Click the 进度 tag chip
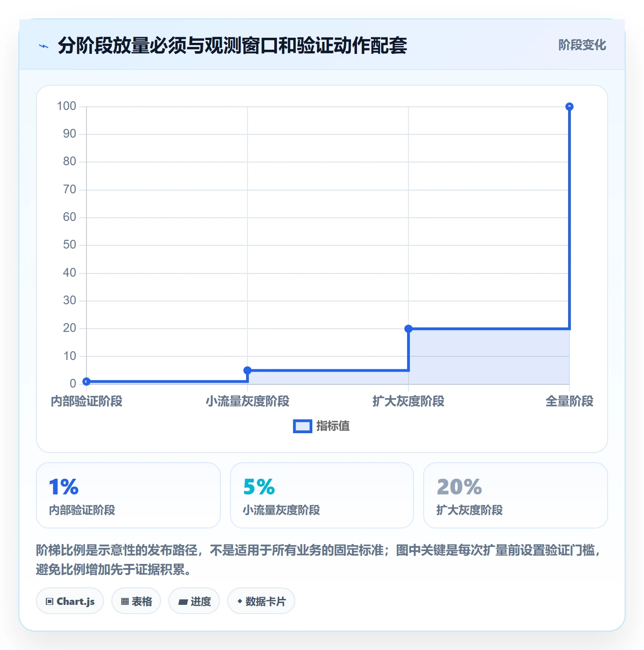 point(194,601)
